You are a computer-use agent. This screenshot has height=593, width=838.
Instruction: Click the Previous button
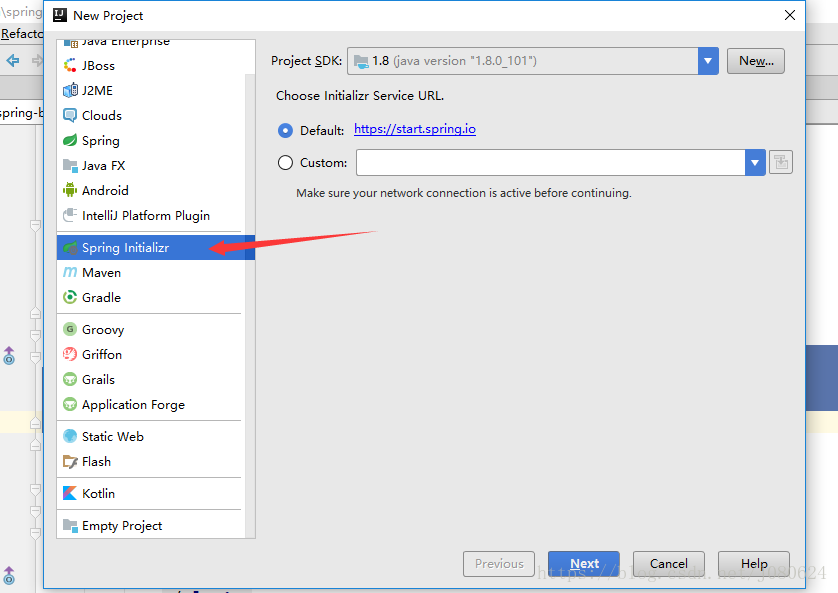[499, 564]
